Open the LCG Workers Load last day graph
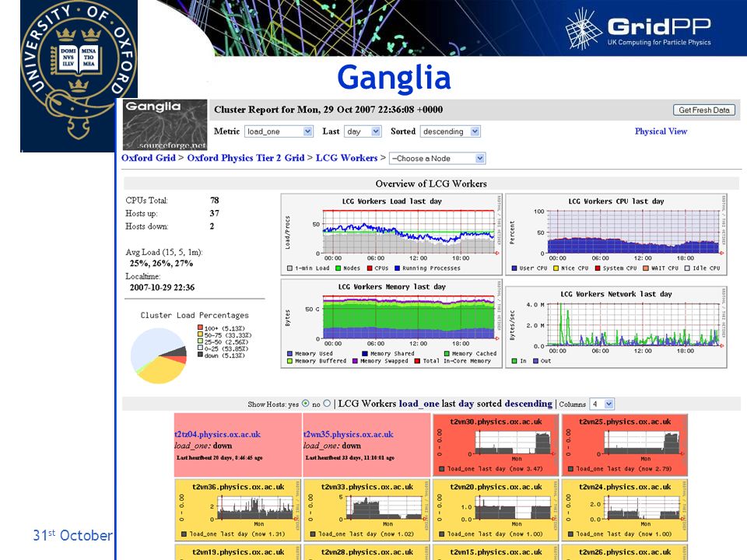This screenshot has width=747, height=560. point(391,234)
